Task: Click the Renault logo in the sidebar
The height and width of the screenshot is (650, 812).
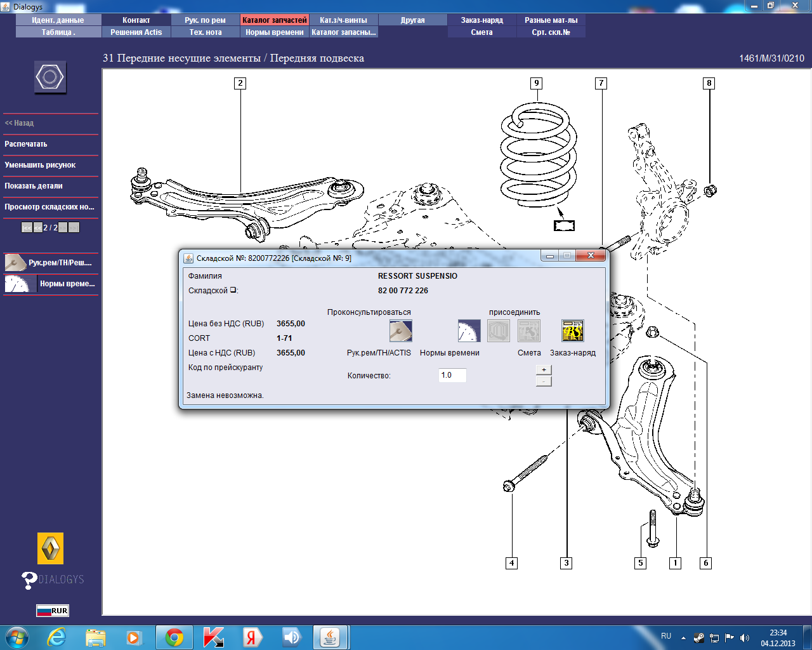Action: 51,548
